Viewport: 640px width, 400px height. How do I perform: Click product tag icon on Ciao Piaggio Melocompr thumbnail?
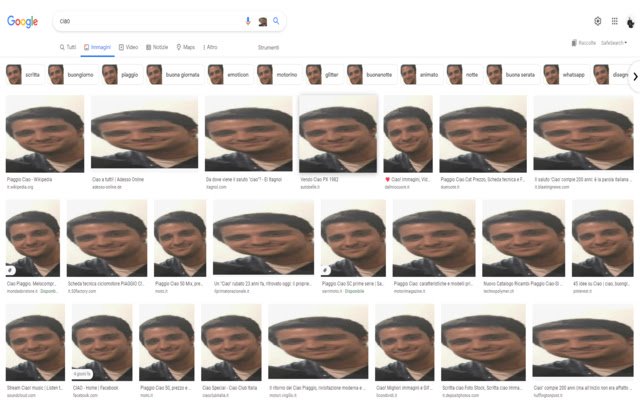pos(10,270)
